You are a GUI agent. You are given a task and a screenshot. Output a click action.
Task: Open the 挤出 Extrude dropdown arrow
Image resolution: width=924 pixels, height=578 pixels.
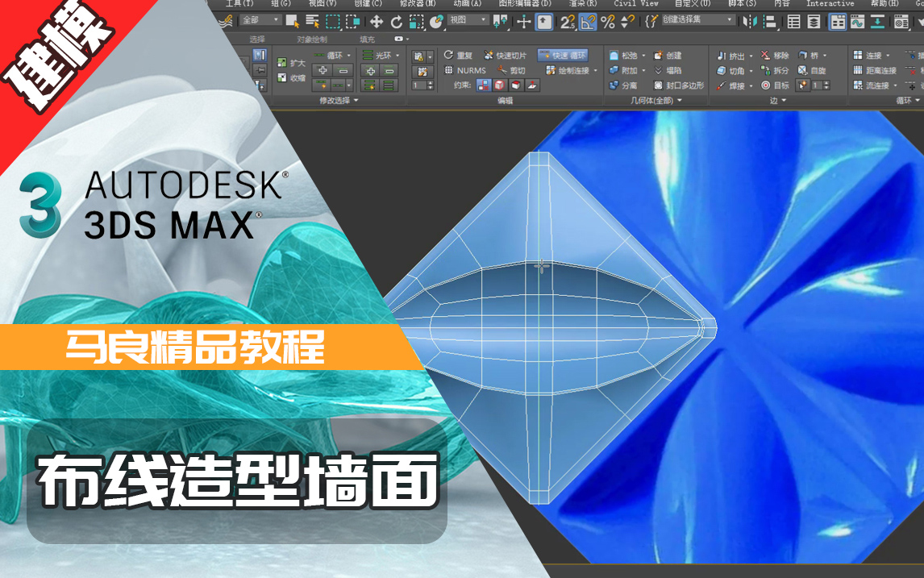click(751, 56)
